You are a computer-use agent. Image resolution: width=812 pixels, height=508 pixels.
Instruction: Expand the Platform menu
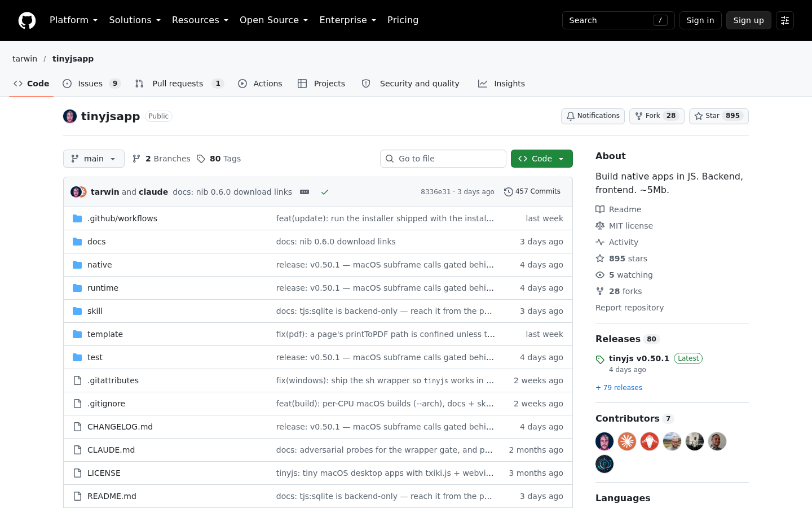pos(73,20)
